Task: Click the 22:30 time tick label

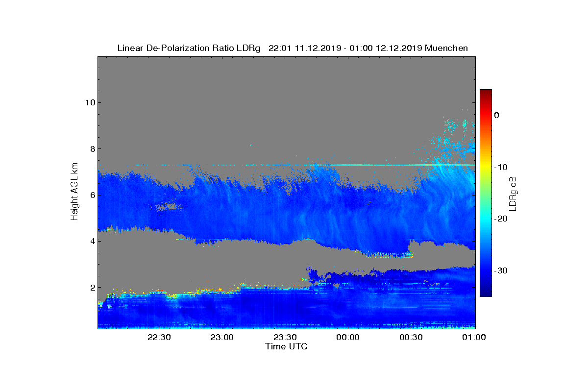Action: [x=159, y=338]
